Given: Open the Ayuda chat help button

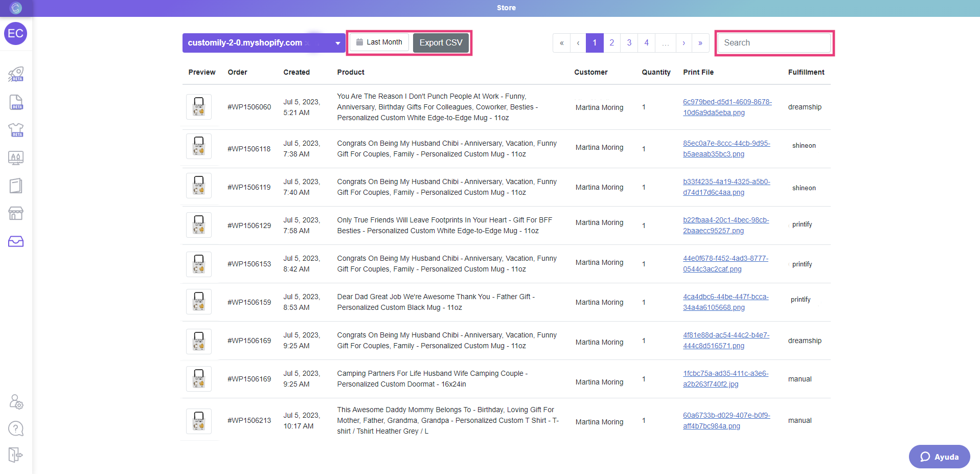Looking at the screenshot, I should [x=939, y=457].
